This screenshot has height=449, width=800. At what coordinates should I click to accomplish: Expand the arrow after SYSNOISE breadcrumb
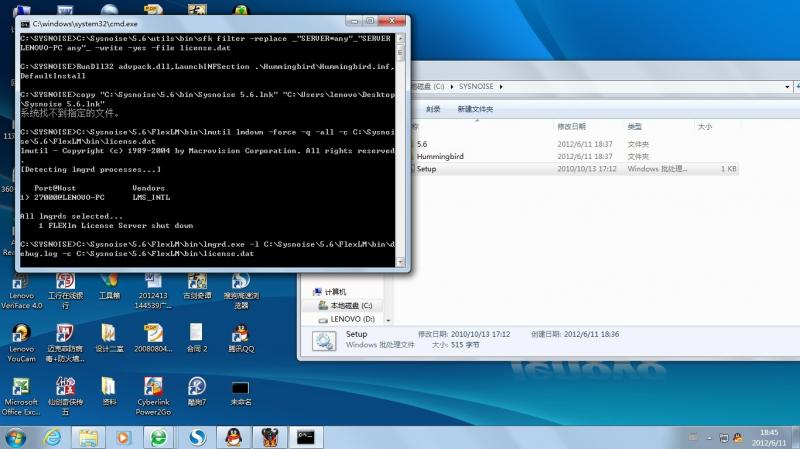point(501,87)
